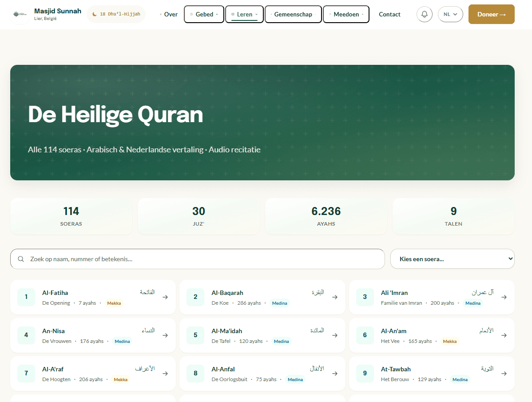Click the Medina tag on Al-Ma'idah
532x402 pixels.
coord(281,341)
